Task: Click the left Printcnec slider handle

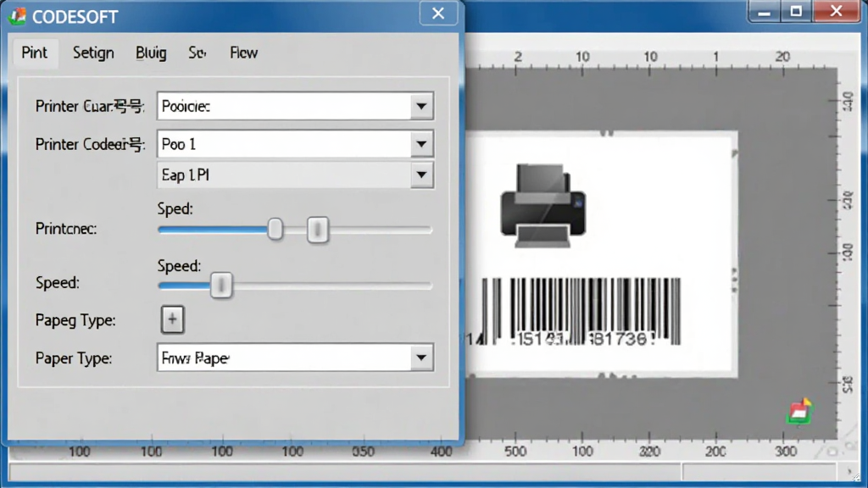Action: coord(275,229)
